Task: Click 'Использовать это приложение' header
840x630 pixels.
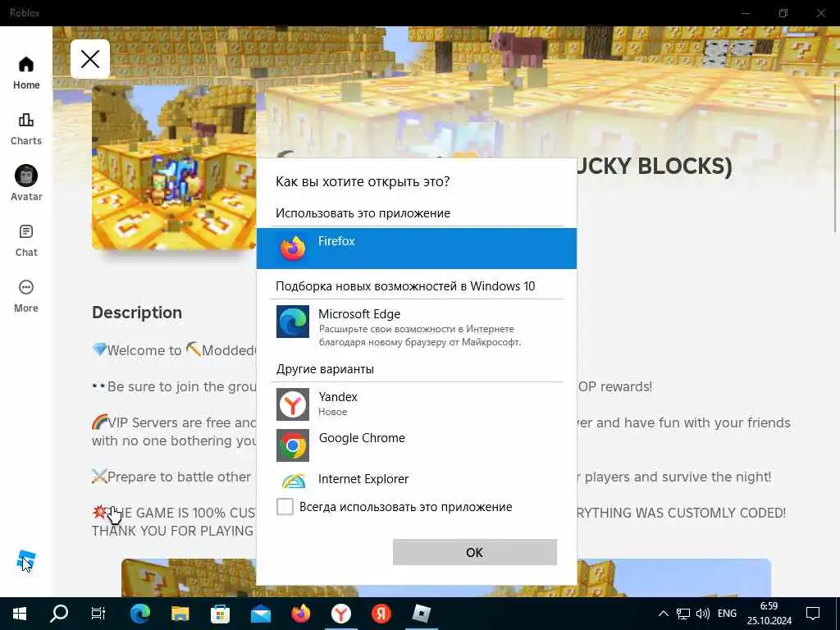Action: tap(363, 213)
